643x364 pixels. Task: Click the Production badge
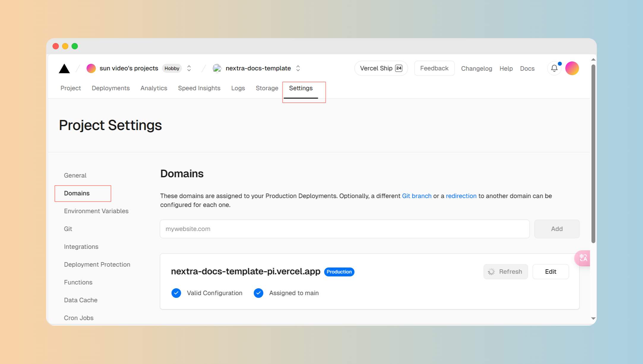pyautogui.click(x=339, y=272)
